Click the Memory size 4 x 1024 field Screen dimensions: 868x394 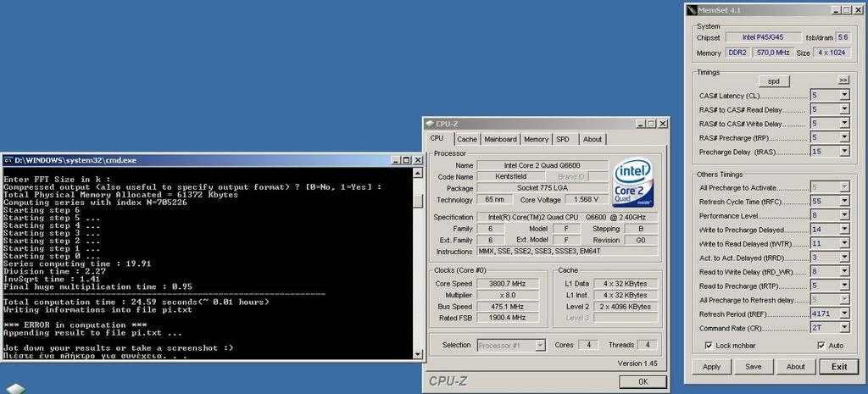(832, 53)
